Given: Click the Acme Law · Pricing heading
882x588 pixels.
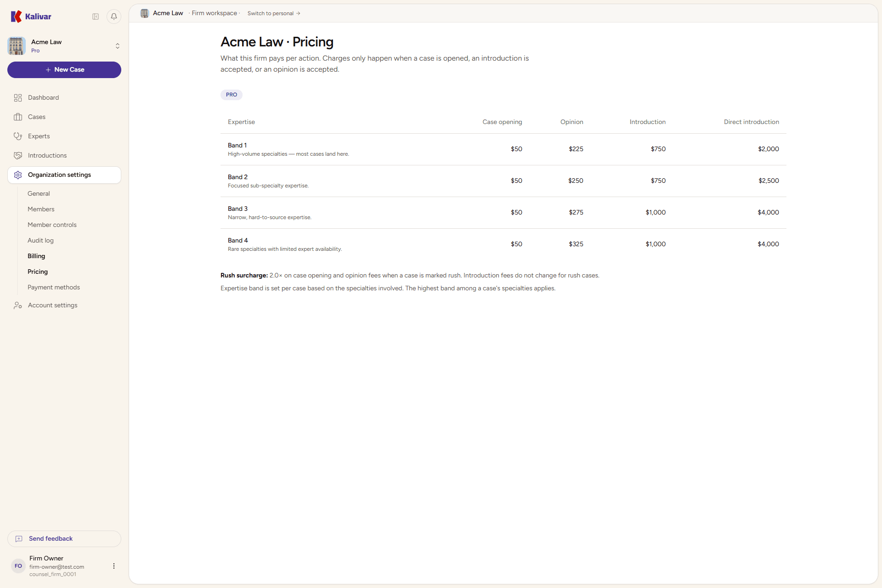Looking at the screenshot, I should [277, 42].
